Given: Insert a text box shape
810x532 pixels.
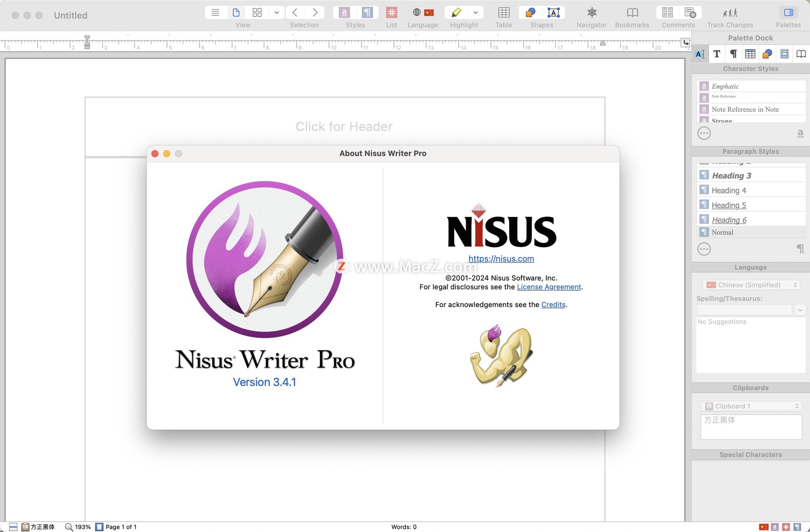Looking at the screenshot, I should pos(553,12).
